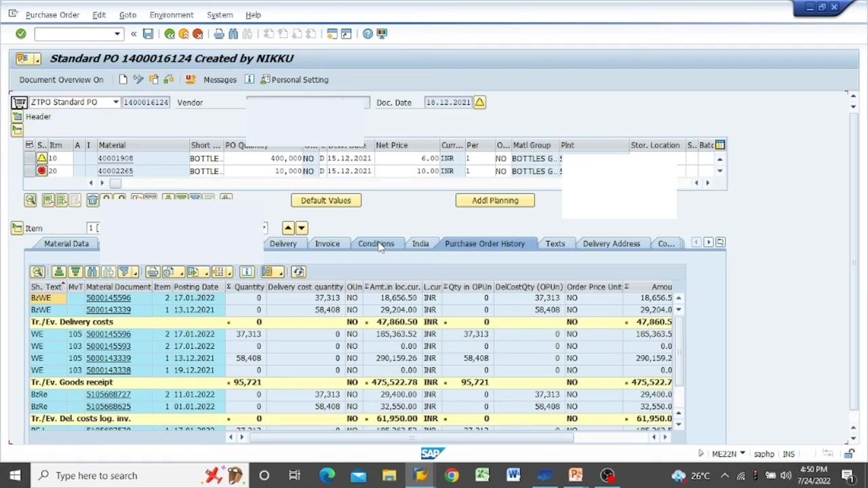The width and height of the screenshot is (868, 488).
Task: Click the Sort ascending icon in the history grid
Action: (59, 272)
